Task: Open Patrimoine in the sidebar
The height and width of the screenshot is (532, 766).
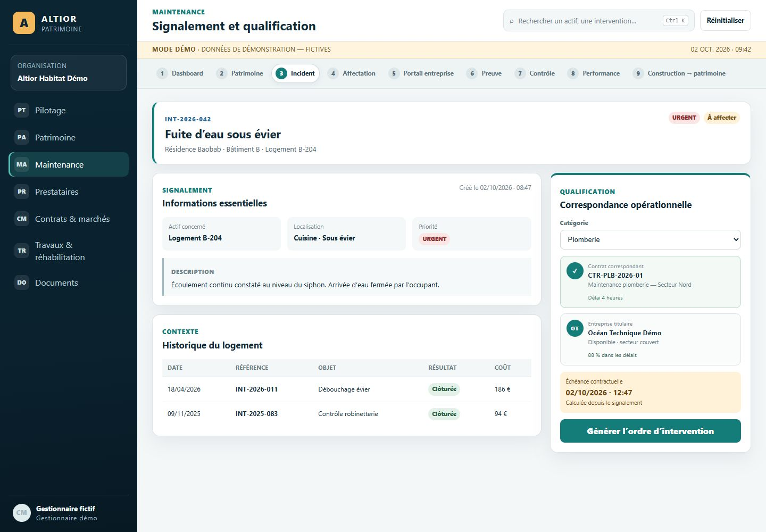Action: tap(69, 137)
